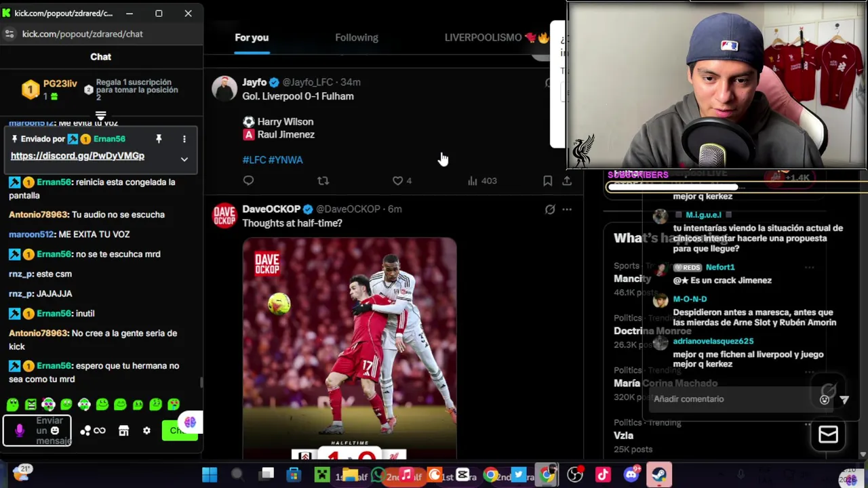The height and width of the screenshot is (488, 868).
Task: Open Steam from taskbar
Action: (658, 475)
